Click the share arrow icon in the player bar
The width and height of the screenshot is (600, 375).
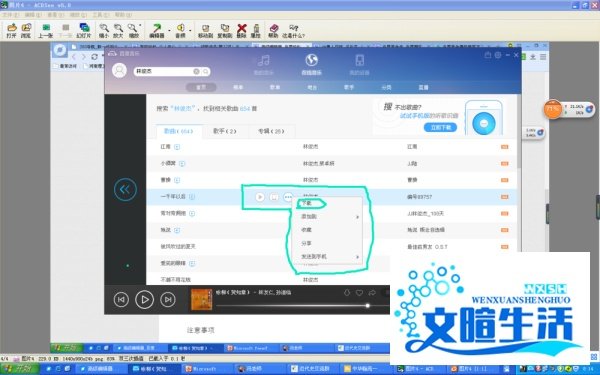pyautogui.click(x=372, y=293)
